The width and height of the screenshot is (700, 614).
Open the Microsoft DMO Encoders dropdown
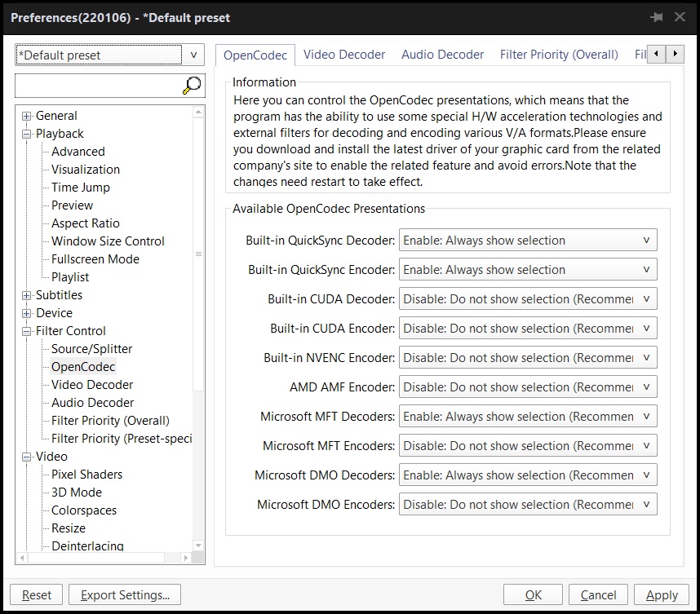527,505
